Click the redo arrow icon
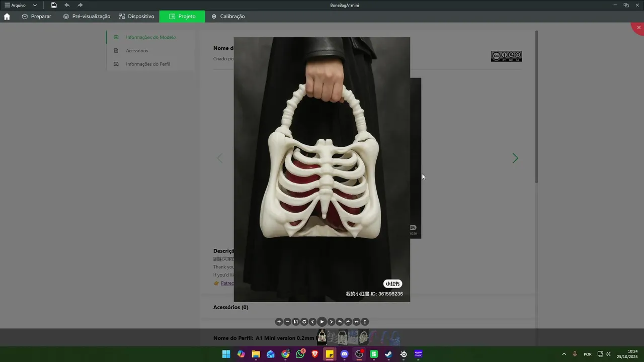644x362 pixels. click(x=80, y=5)
